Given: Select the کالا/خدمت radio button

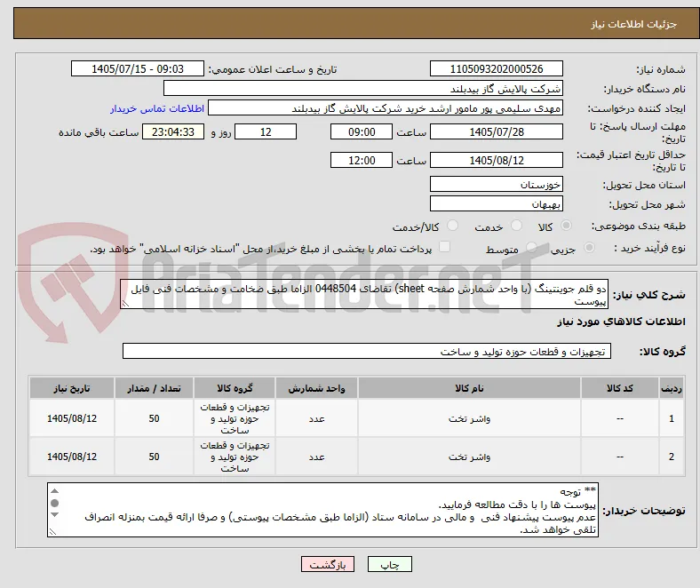Looking at the screenshot, I should [x=453, y=226].
